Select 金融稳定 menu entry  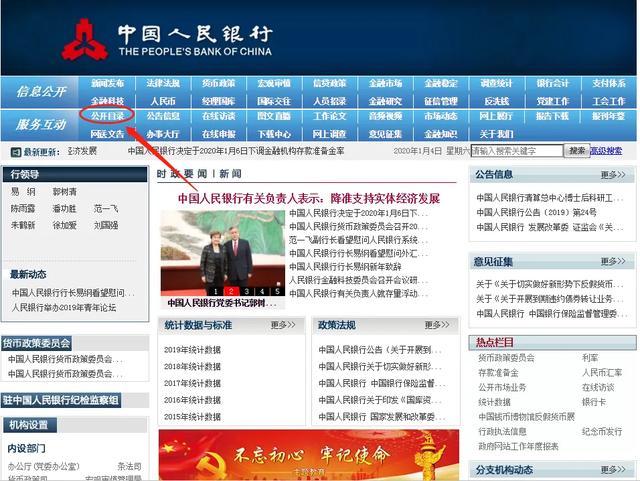441,83
